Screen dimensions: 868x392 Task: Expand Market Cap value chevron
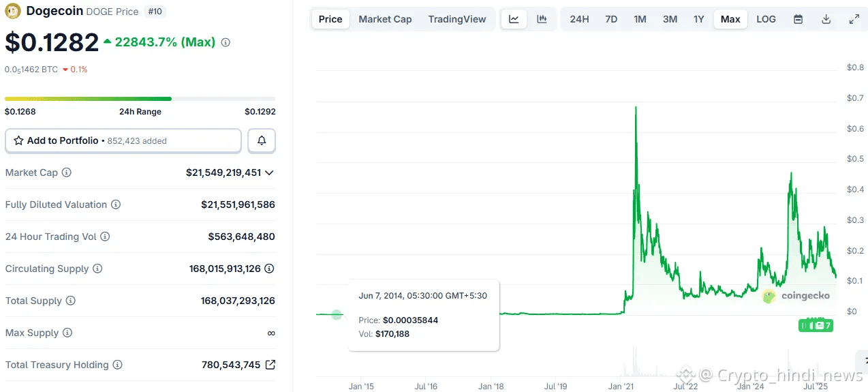[269, 172]
